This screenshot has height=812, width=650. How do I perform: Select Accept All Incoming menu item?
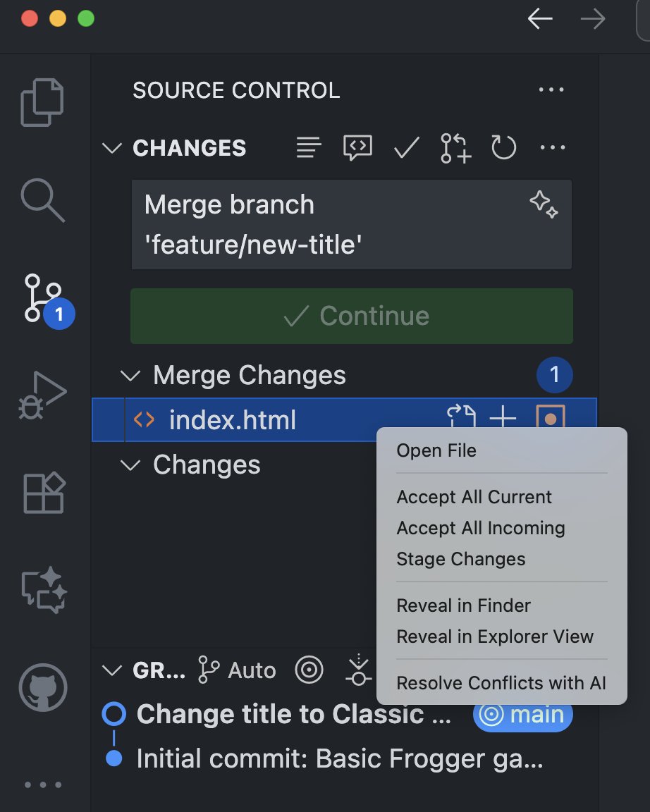[480, 528]
